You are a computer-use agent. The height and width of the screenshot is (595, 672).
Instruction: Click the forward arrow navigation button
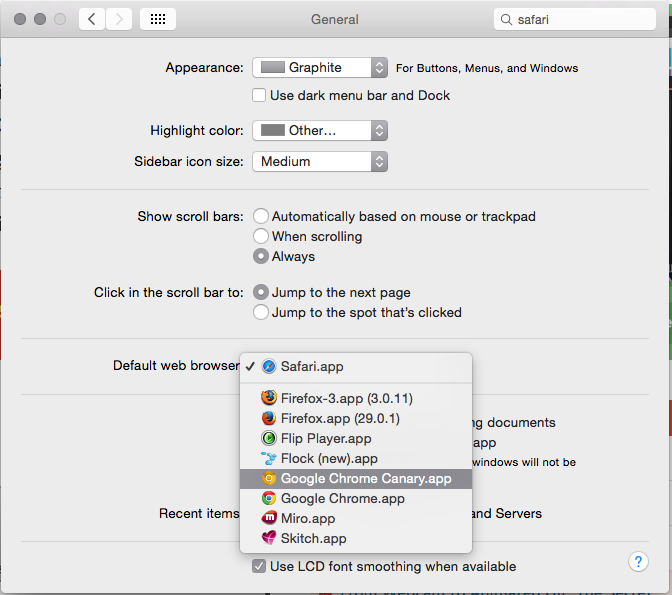click(119, 19)
